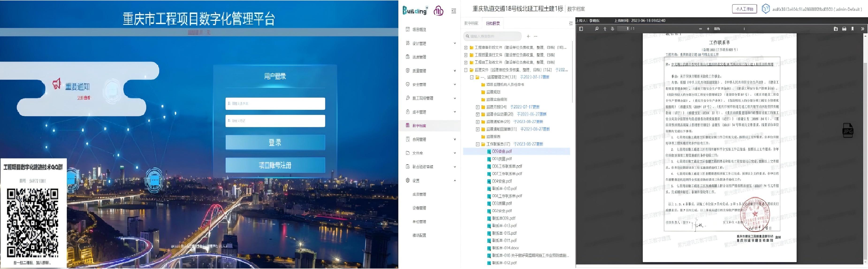This screenshot has height=269, width=868.
Task: Switch to the first tab 数字档案
Action: [x=471, y=23]
